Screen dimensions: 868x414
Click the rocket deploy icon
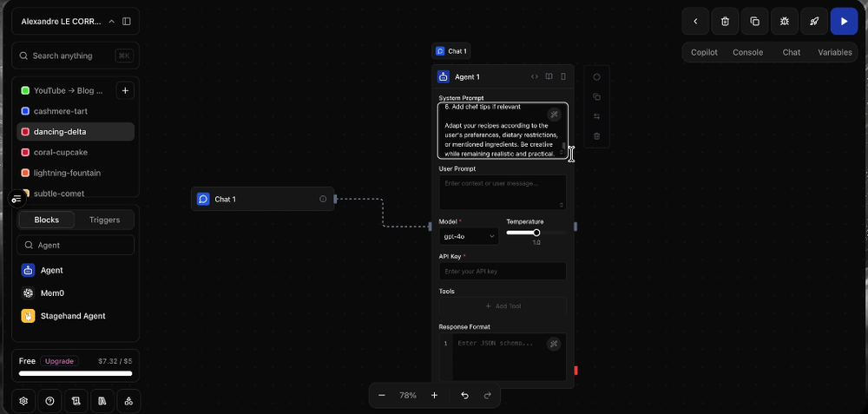pyautogui.click(x=814, y=22)
